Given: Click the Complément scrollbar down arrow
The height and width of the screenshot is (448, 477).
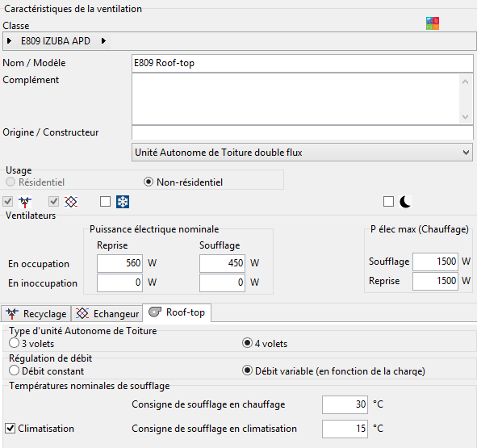Looking at the screenshot, I should click(x=465, y=117).
